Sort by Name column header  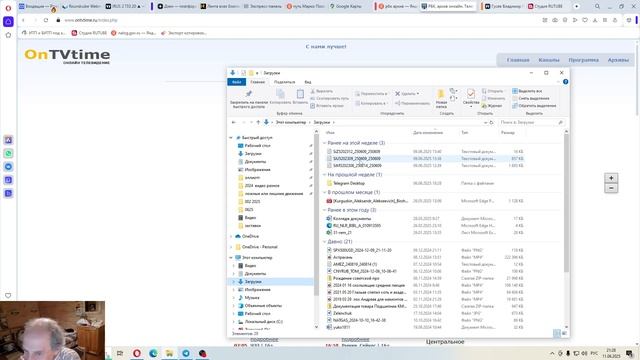click(x=331, y=133)
